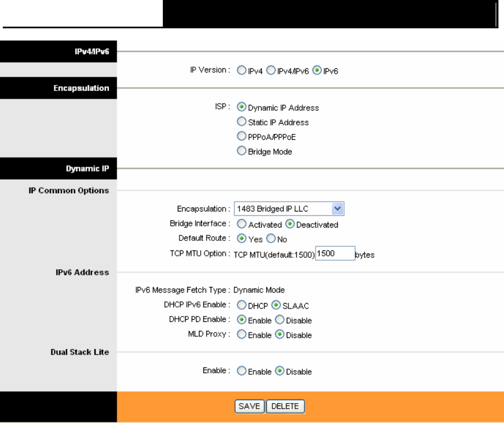This screenshot has width=504, height=423.
Task: Click the IPv6 Message Fetch Type label
Action: (183, 290)
